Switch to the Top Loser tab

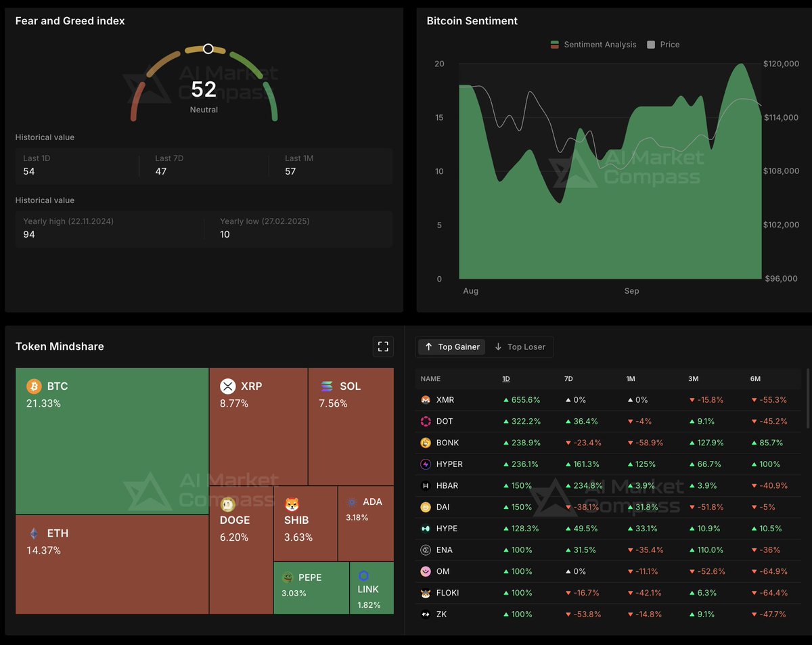[x=520, y=347]
